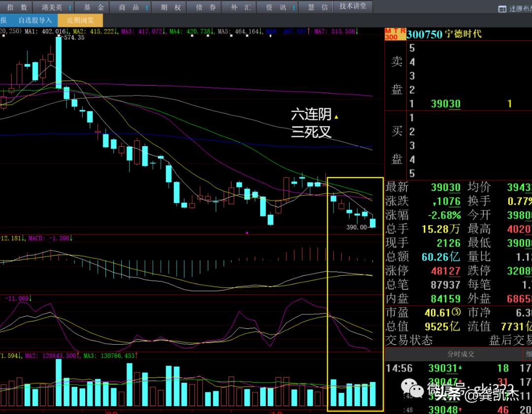Click the tallest cyan candlestick under 574.35

pos(59,63)
